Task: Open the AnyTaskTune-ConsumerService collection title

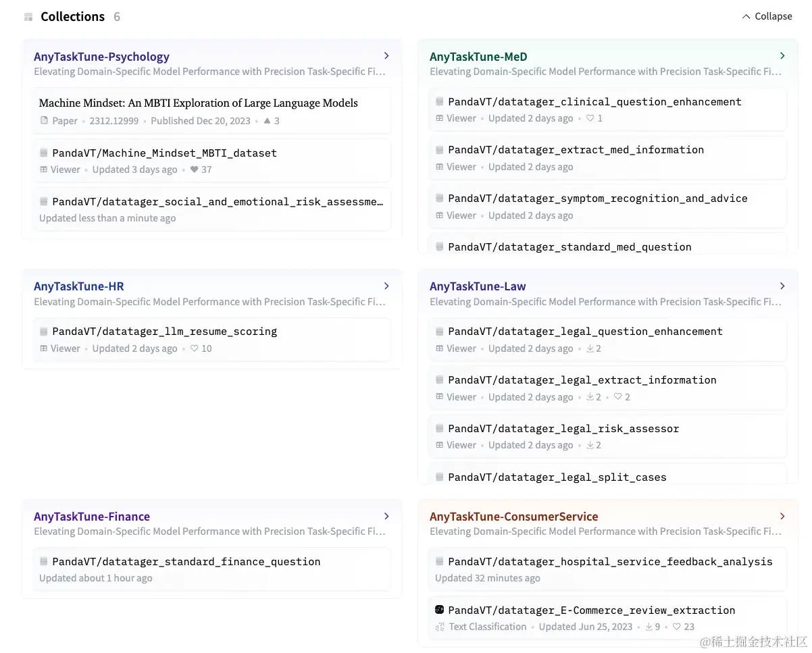Action: click(x=513, y=517)
